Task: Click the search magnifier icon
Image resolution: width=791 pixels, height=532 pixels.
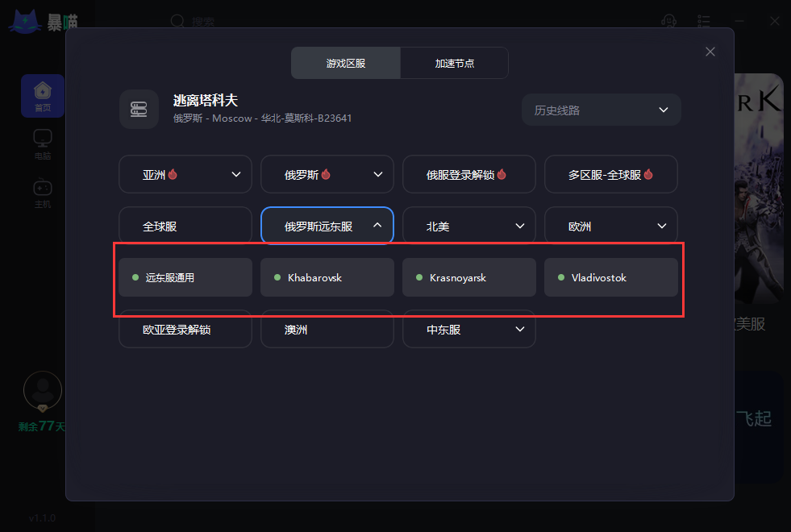Action: pos(177,21)
